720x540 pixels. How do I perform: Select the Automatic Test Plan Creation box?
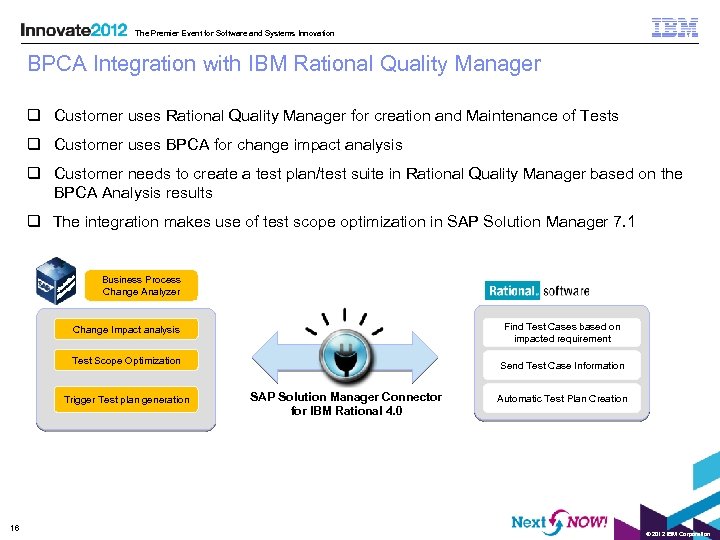[x=562, y=399]
